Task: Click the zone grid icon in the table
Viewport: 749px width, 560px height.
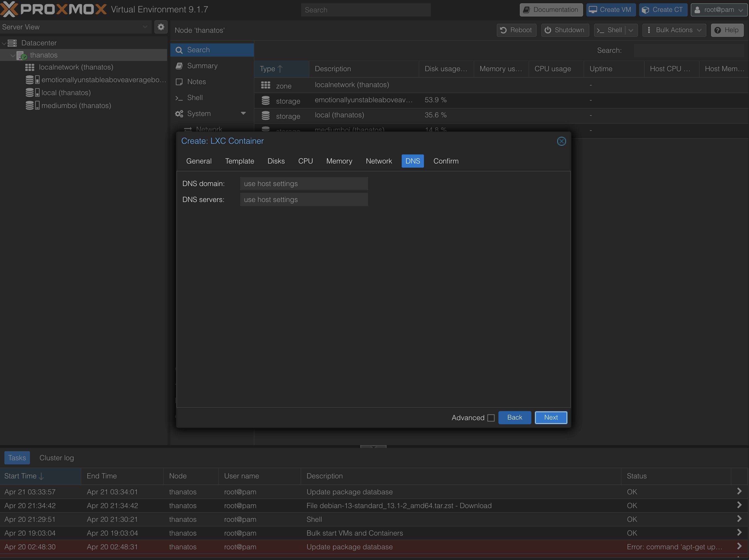Action: click(266, 85)
